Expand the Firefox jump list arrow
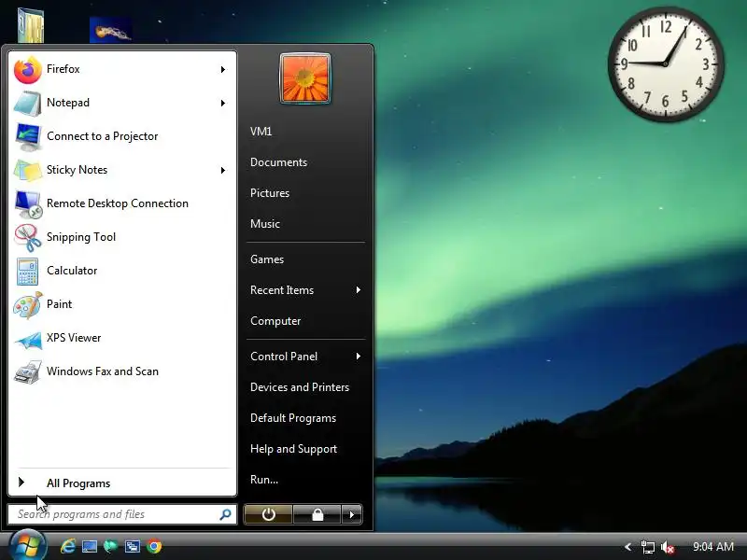This screenshot has height=560, width=747. (x=223, y=69)
